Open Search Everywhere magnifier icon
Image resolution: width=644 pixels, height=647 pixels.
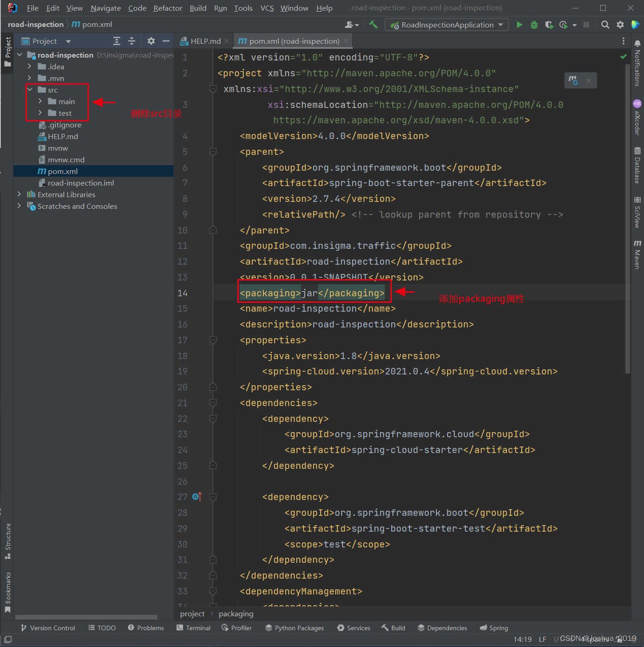coord(605,25)
